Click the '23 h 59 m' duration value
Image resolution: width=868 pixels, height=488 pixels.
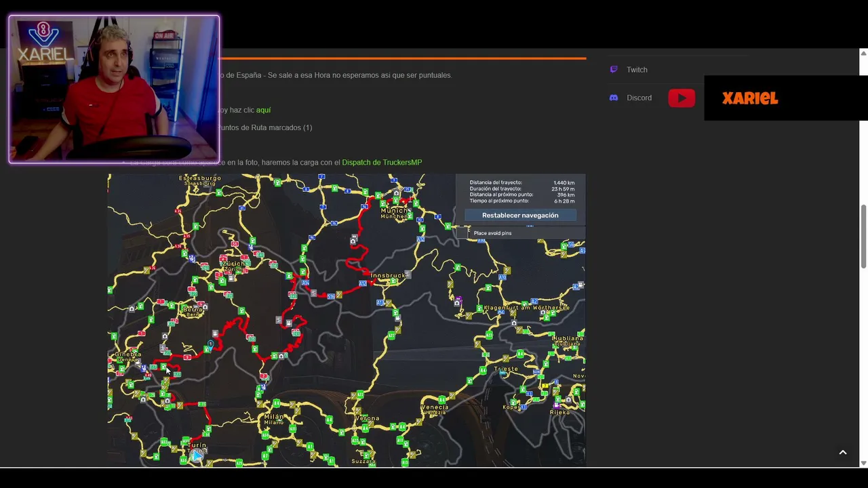tap(562, 189)
